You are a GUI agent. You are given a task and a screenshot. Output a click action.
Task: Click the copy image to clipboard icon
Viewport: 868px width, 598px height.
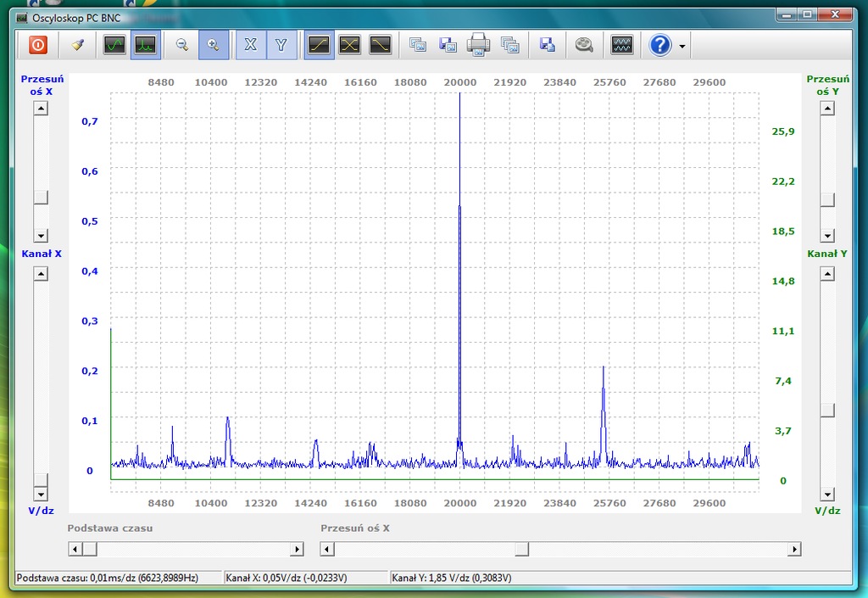[417, 45]
